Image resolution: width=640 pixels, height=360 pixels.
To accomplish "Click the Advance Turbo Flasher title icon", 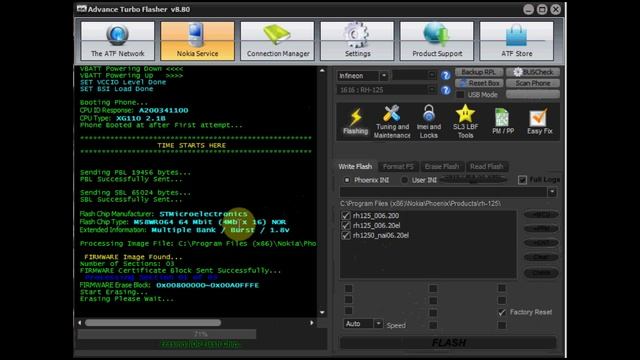I will tap(82, 9).
